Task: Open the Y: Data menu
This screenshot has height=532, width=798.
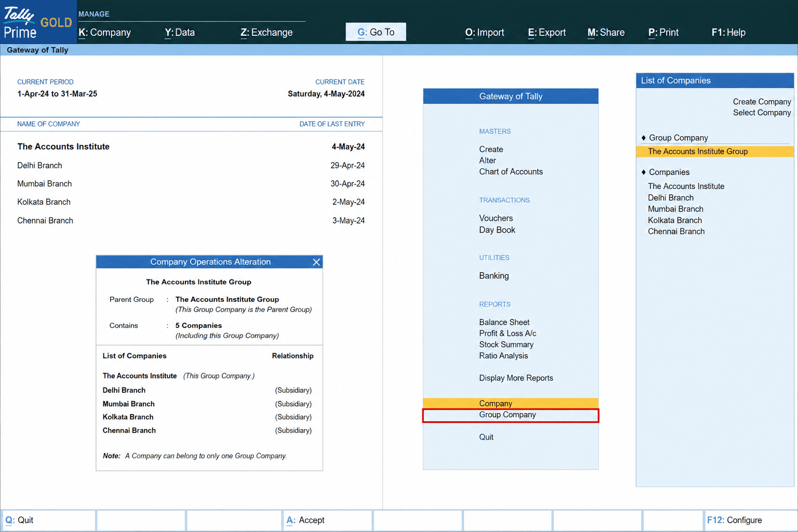Action: (x=180, y=32)
